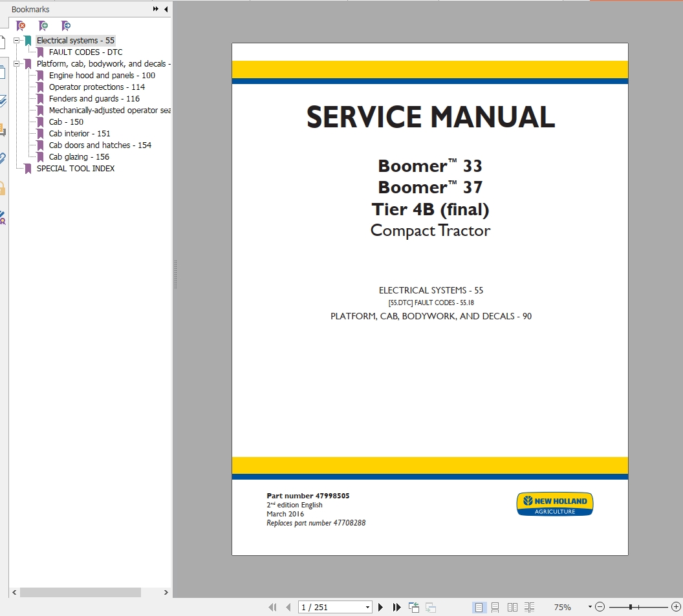Click the Replaces part number 47708288 text
Viewport: 683px width, 616px height.
pyautogui.click(x=316, y=523)
